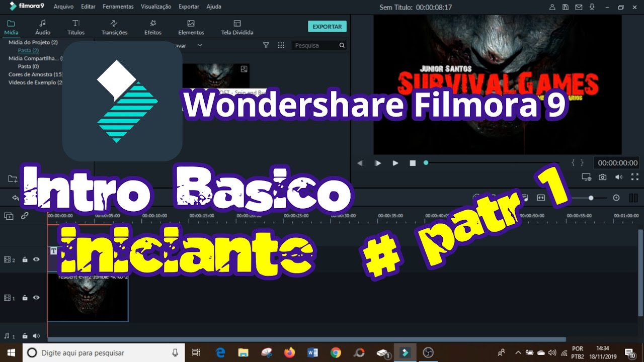The image size is (644, 362).
Task: Click the play button in preview
Action: (395, 163)
